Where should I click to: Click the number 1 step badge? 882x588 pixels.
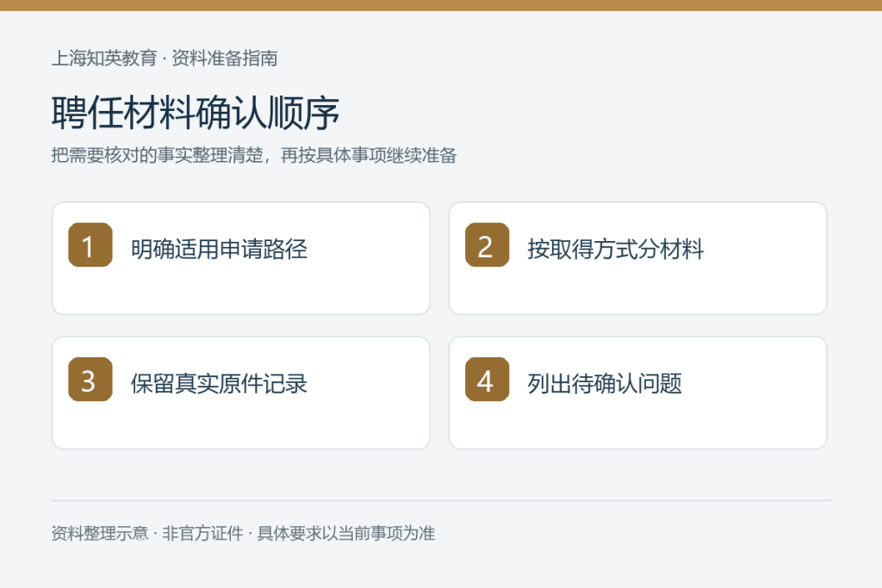(90, 245)
